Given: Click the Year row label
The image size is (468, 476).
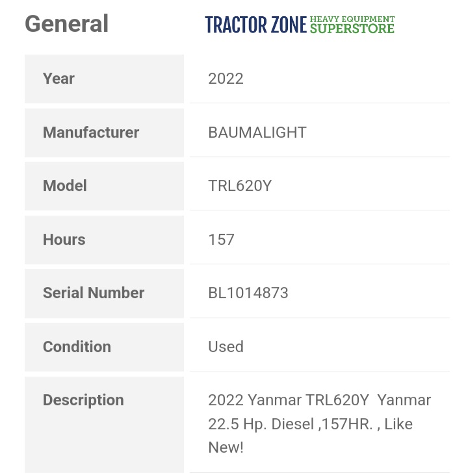Looking at the screenshot, I should coord(58,79).
